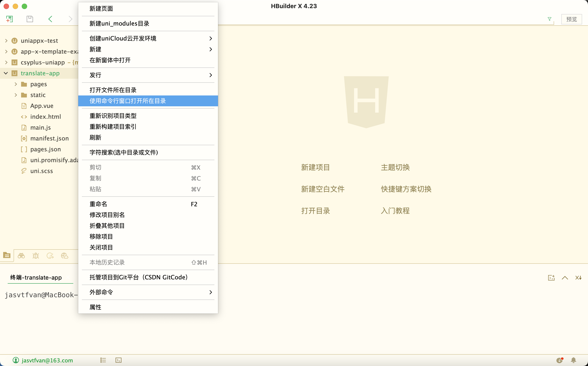Click the 新建项目 link
Screen dimensions: 588x366
coord(315,167)
